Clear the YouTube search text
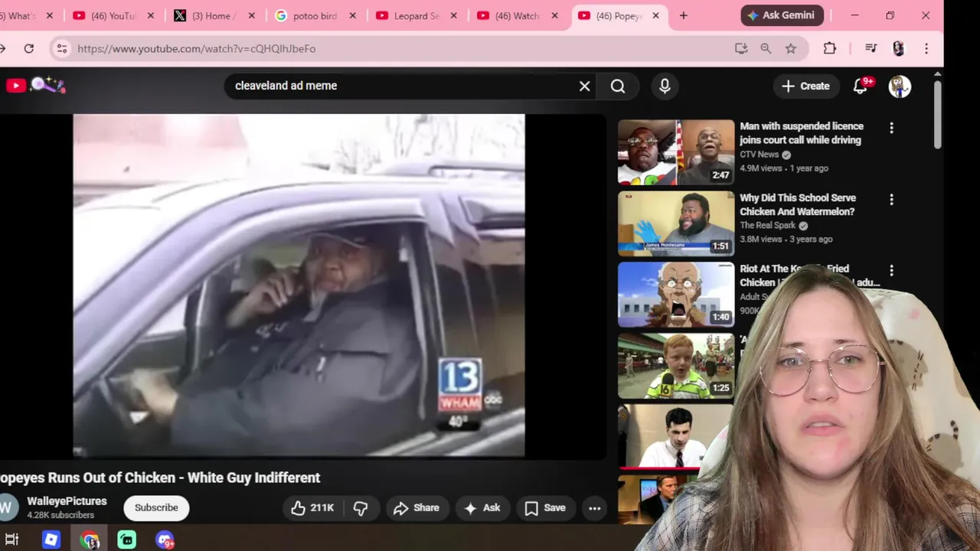The width and height of the screenshot is (980, 551). click(584, 86)
